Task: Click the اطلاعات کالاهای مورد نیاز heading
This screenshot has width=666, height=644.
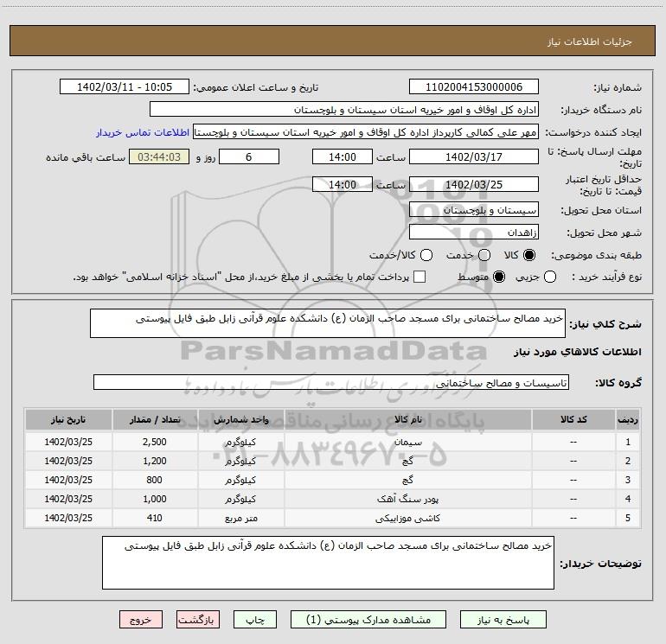Action: [578, 352]
